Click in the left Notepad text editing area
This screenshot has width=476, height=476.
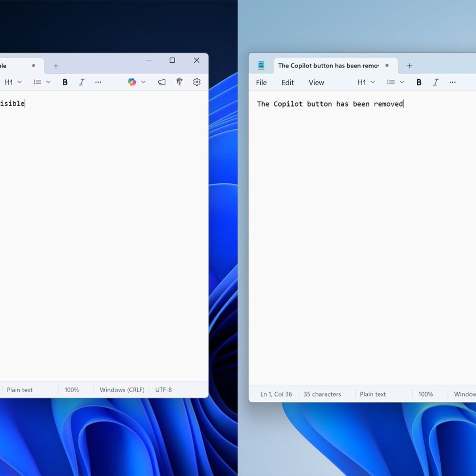pyautogui.click(x=104, y=236)
